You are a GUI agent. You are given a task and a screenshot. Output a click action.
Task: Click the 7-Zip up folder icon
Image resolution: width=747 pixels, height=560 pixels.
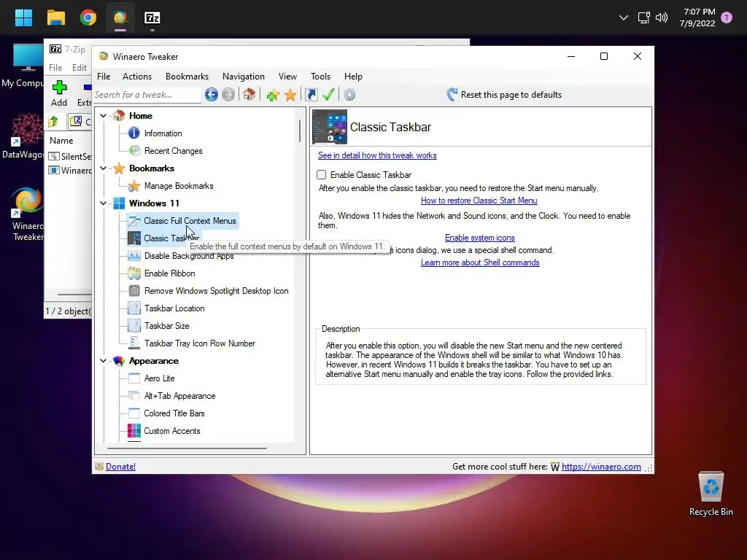pos(53,122)
